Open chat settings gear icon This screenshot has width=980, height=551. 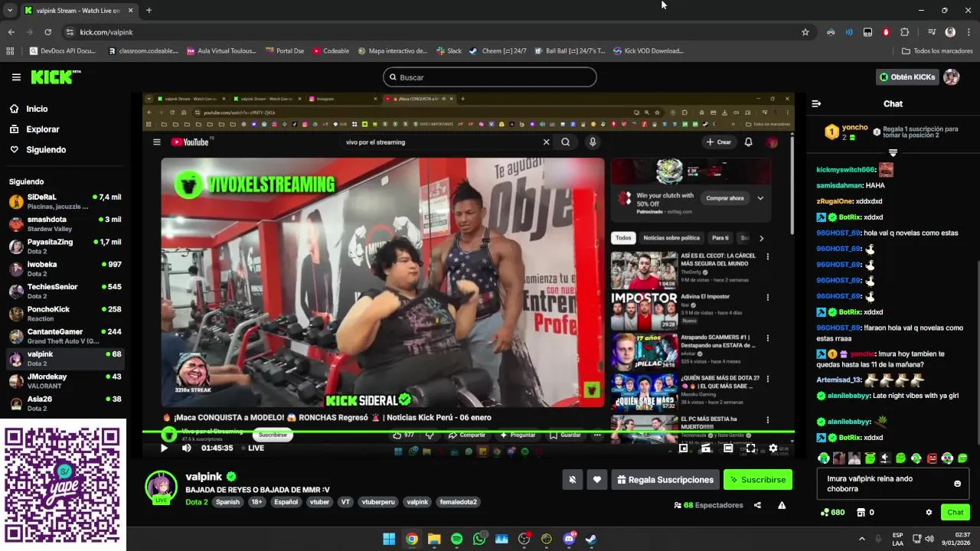tap(929, 512)
